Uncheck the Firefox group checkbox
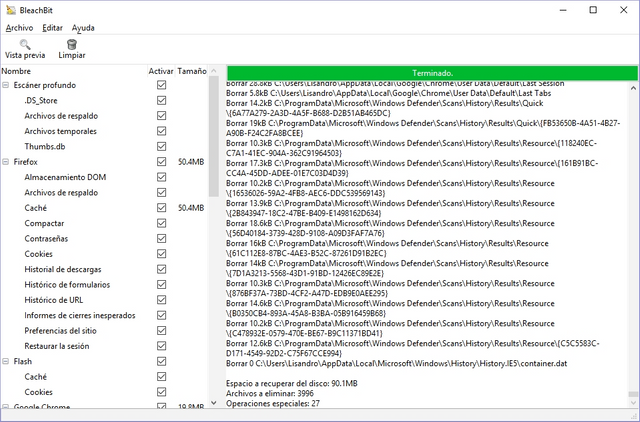The height and width of the screenshot is (422, 640). coord(162,162)
